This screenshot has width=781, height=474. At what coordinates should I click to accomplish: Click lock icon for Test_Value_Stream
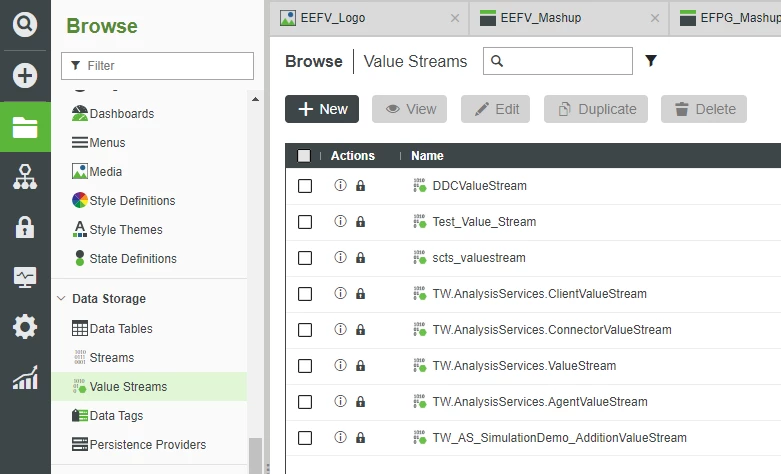(360, 222)
